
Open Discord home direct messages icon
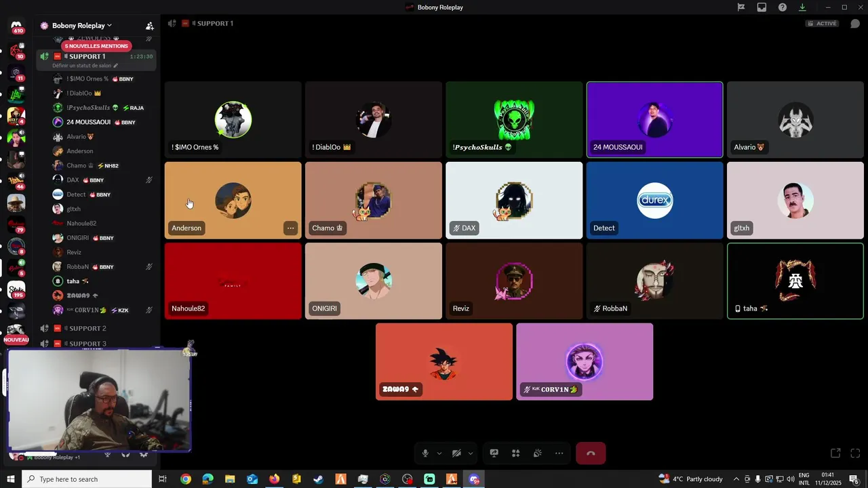click(16, 26)
